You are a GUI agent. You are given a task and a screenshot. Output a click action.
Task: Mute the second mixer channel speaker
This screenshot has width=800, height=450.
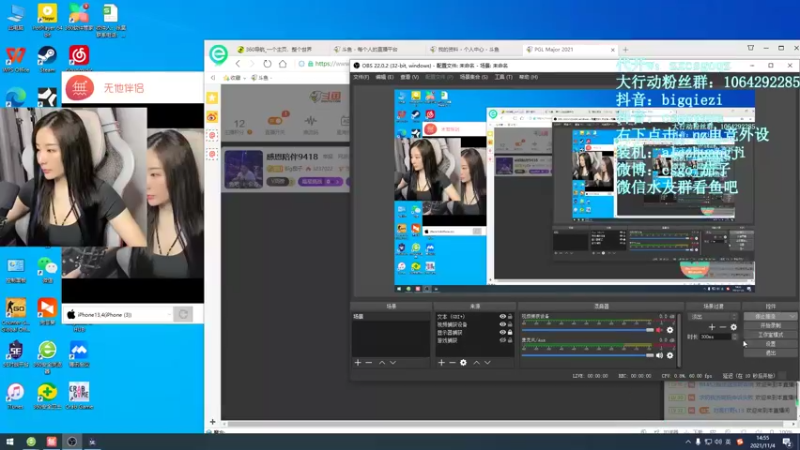pos(659,356)
